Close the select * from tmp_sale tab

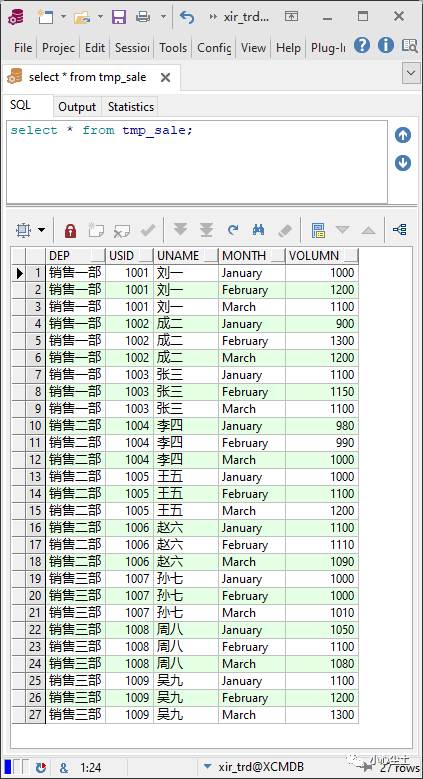coord(166,78)
